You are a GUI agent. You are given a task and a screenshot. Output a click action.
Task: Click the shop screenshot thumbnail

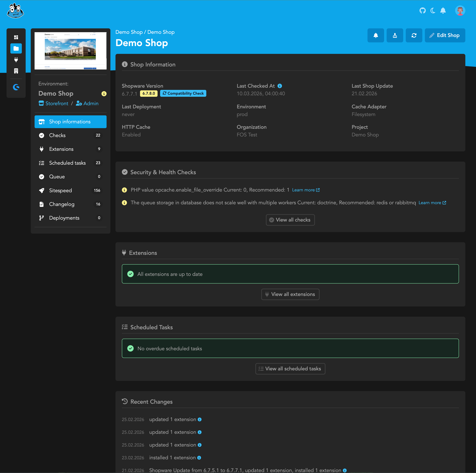[70, 51]
